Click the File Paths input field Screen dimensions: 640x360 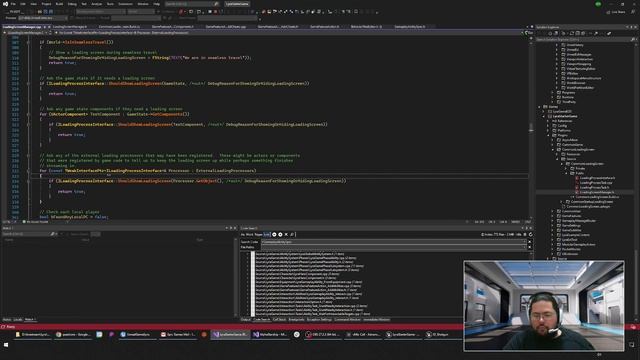point(393,247)
